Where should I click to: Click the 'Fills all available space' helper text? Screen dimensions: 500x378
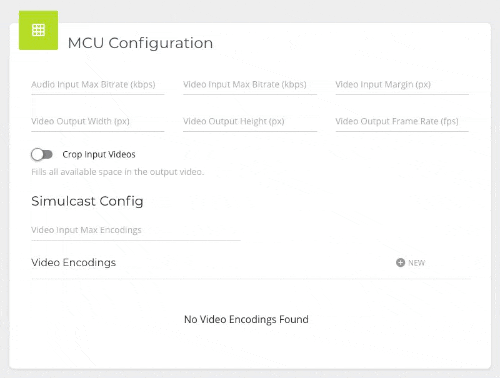[117, 172]
